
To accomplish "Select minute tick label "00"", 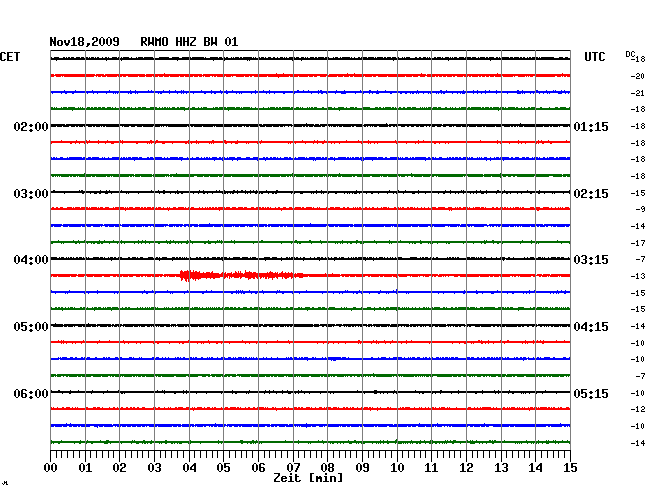I will pyautogui.click(x=51, y=467).
